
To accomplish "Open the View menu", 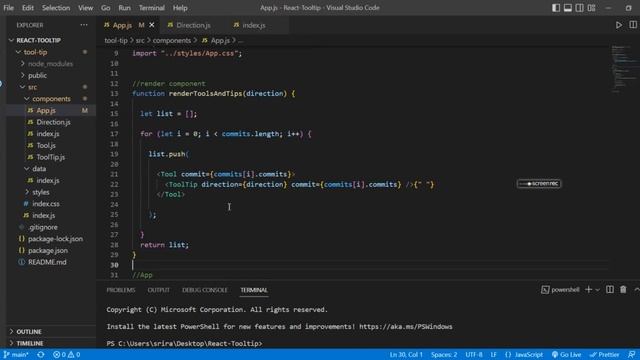I will coord(85,8).
